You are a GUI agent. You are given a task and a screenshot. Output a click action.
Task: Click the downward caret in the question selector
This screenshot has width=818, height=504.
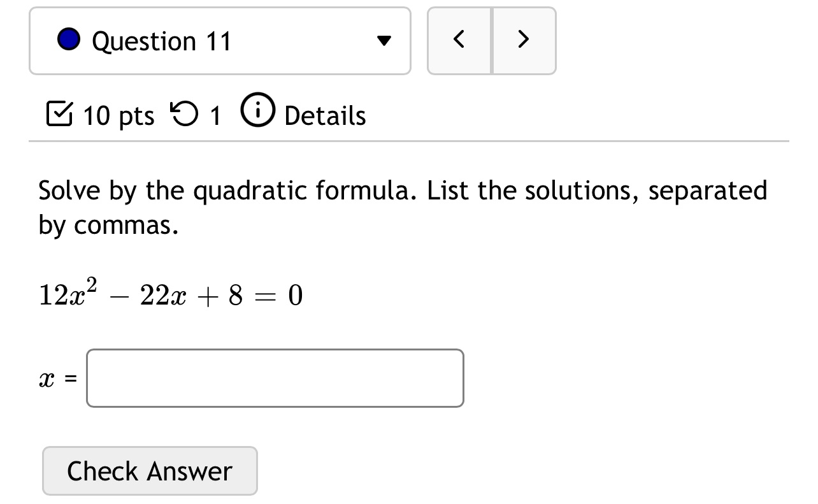tap(384, 40)
